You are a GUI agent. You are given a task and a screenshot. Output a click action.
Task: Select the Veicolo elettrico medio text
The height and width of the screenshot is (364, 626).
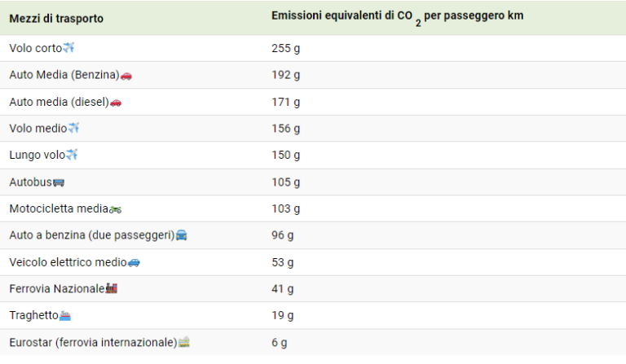point(68,262)
